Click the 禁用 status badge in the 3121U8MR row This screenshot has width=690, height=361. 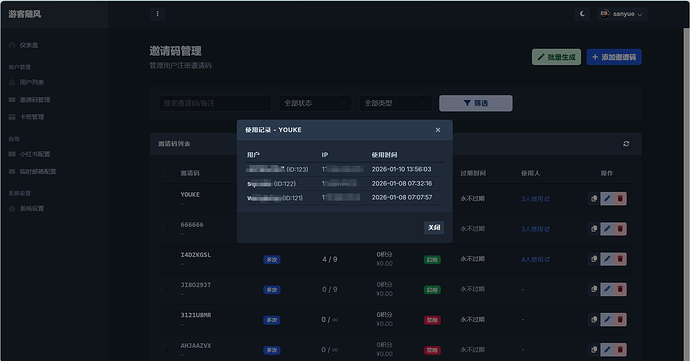432,320
